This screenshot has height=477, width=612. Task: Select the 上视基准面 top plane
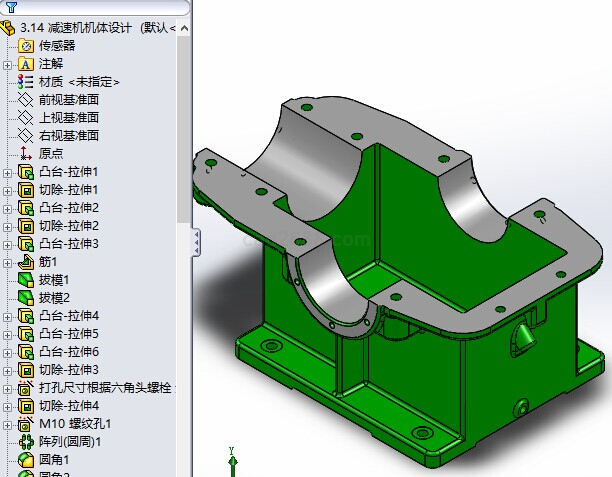68,118
